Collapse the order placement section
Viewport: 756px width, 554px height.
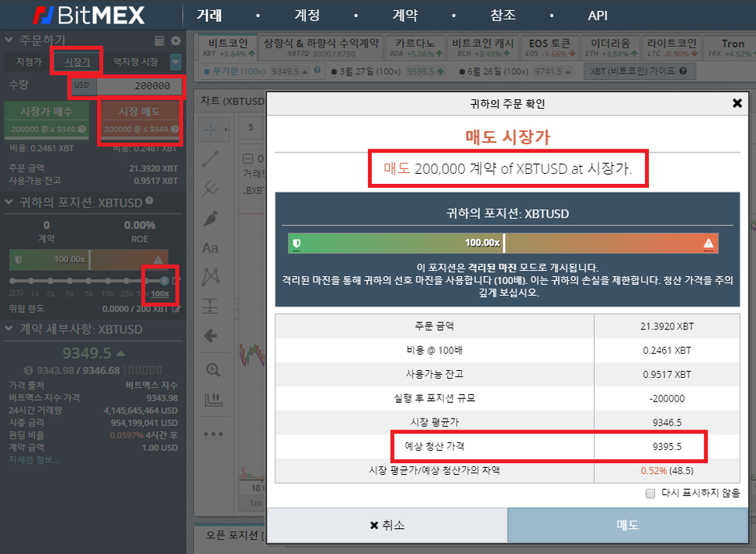click(9, 40)
